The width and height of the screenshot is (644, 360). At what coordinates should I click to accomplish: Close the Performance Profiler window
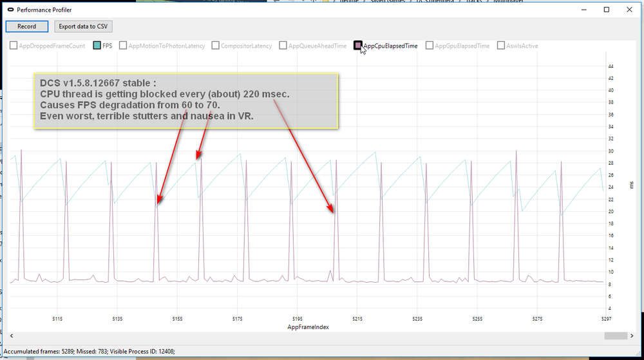pos(629,10)
